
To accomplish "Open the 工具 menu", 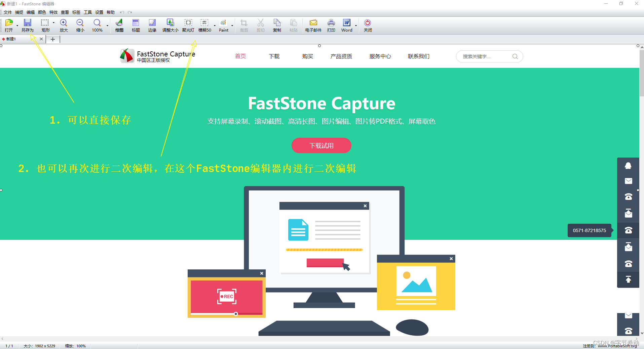I will point(88,12).
